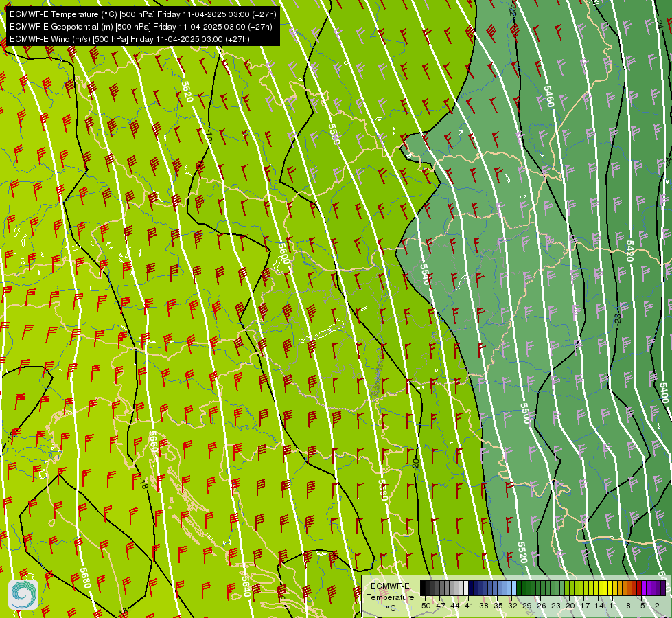The height and width of the screenshot is (618, 672).
Task: Click the -44 value on the legend scale
Action: [454, 606]
